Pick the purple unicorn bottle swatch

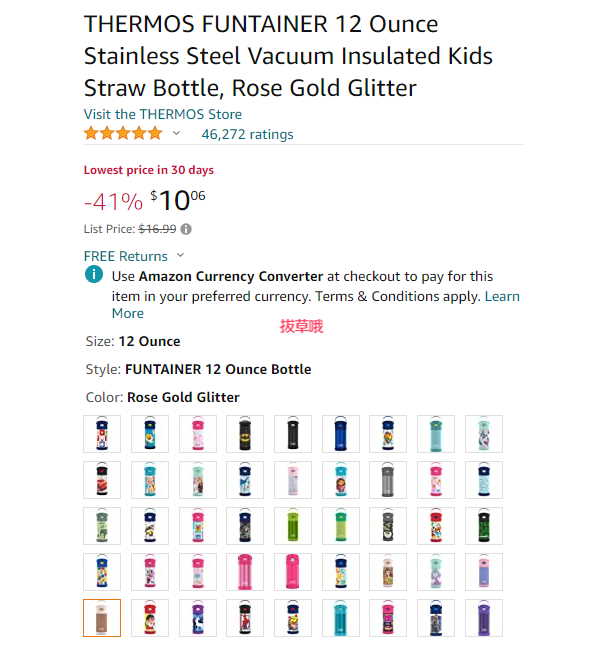click(198, 618)
